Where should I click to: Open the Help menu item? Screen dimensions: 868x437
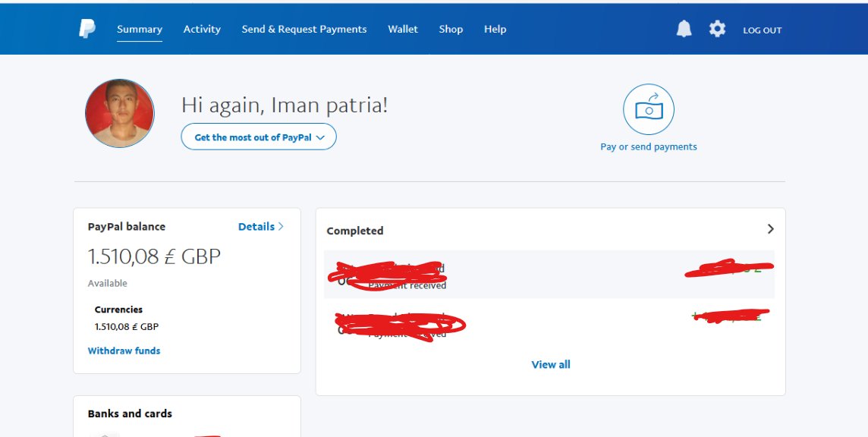(x=495, y=30)
